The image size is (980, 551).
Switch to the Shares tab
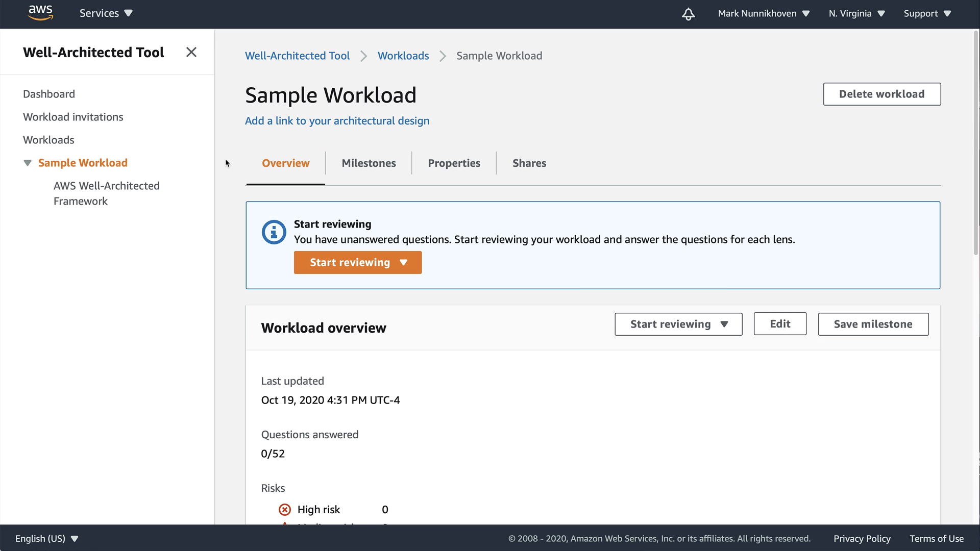point(529,163)
